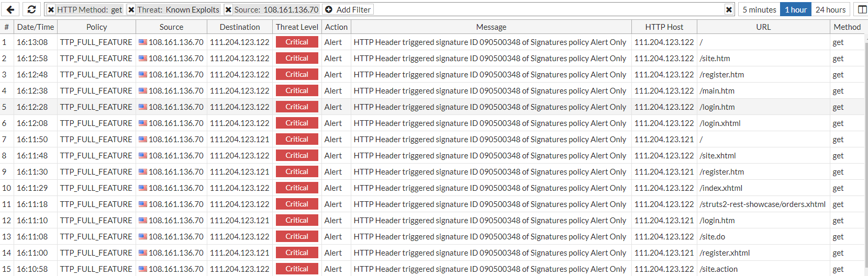Click the Critical badge in row 16:13:08
The image size is (868, 276).
coord(297,42)
